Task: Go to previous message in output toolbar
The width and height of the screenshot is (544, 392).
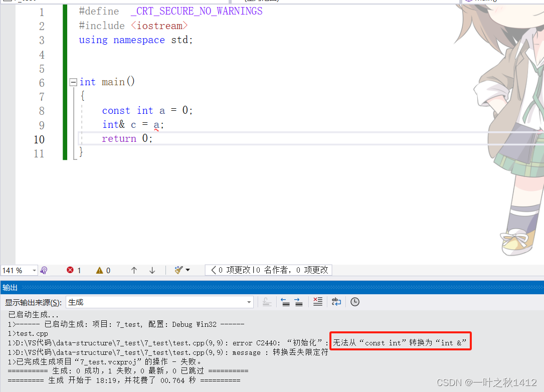Action: tap(285, 302)
